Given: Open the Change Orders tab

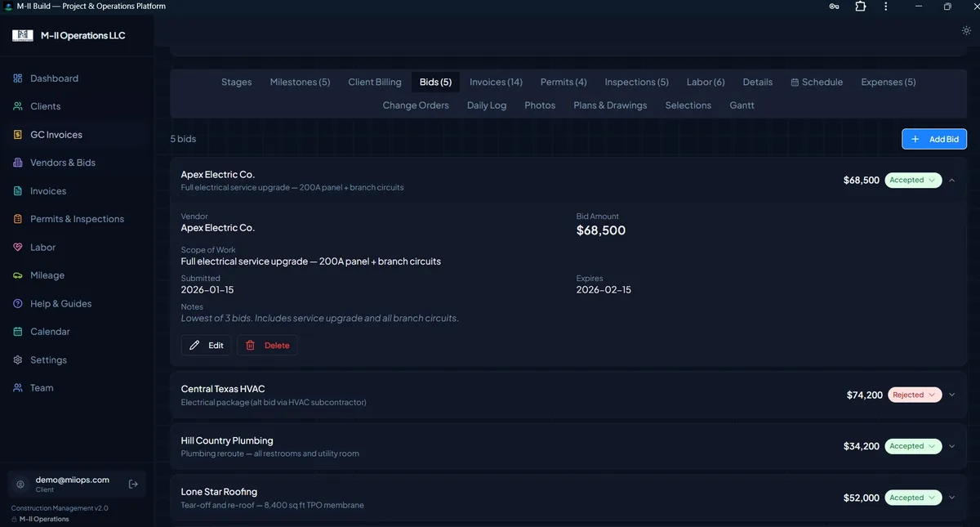Looking at the screenshot, I should click(x=416, y=105).
